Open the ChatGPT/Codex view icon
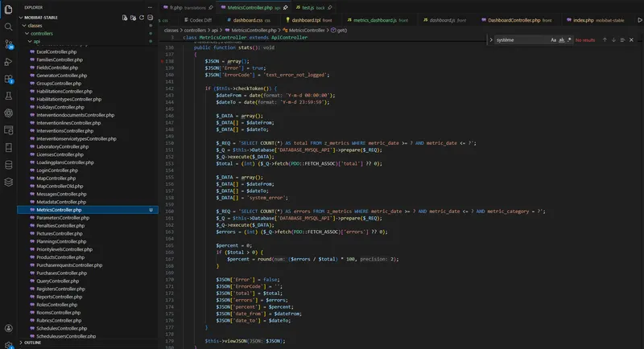This screenshot has height=349, width=644. pos(8,113)
